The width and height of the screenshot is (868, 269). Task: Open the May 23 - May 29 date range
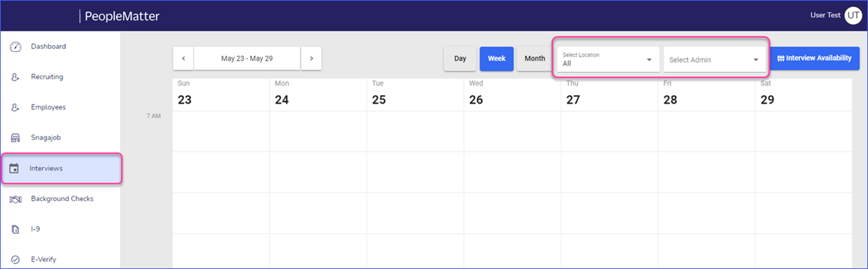247,58
